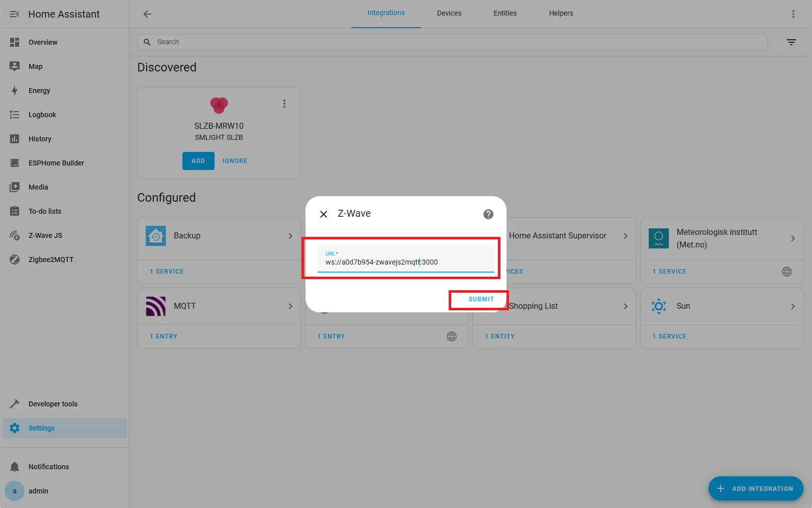
Task: Open the Z-Wave JS sidebar panel
Action: (45, 235)
